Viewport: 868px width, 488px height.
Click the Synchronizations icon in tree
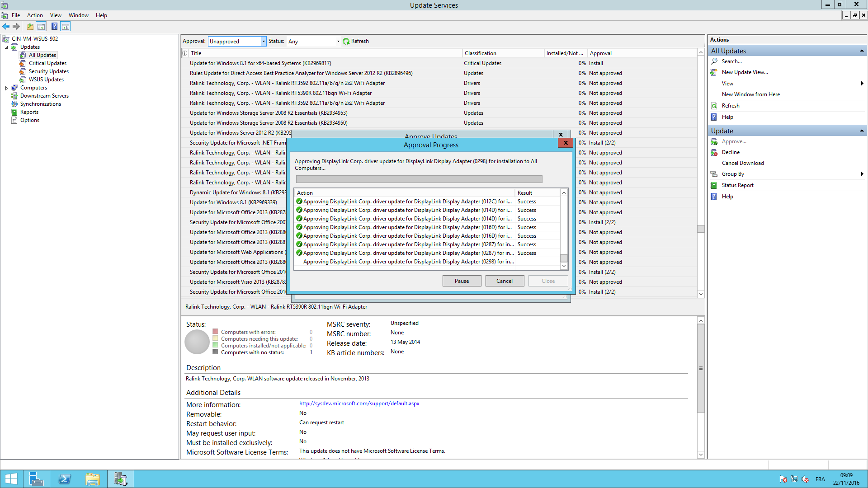coord(14,104)
